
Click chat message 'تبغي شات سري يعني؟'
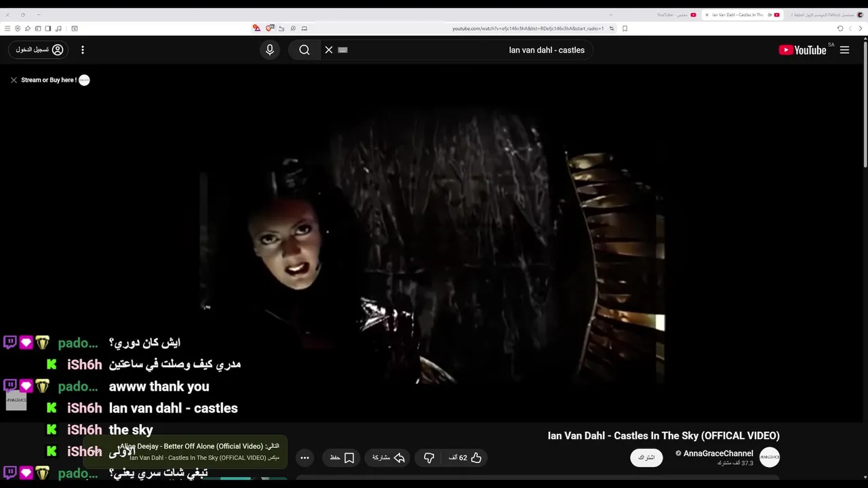[x=158, y=472]
